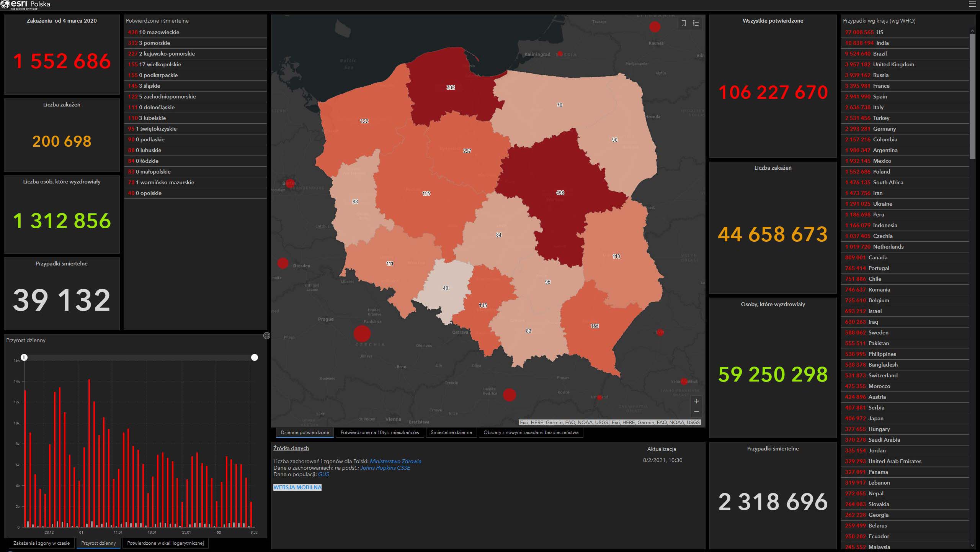Open the Ministerstwo Zdrowia link
The image size is (980, 552).
[395, 461]
